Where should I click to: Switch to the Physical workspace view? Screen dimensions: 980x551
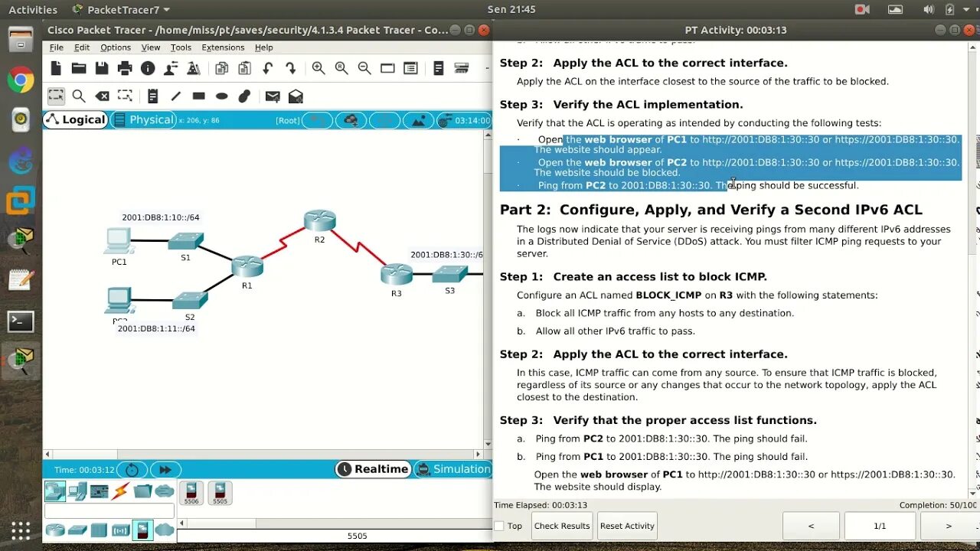tap(143, 119)
